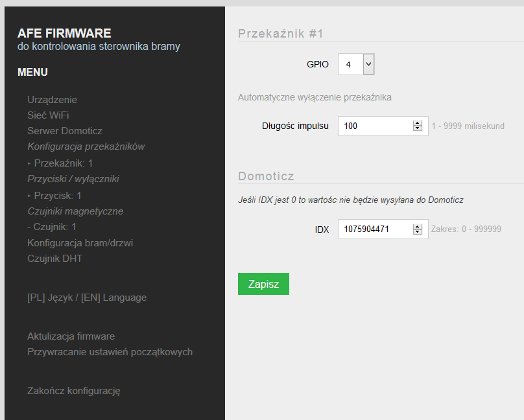This screenshot has height=420, width=524.
Task: Click the MENU heading
Action: click(32, 72)
